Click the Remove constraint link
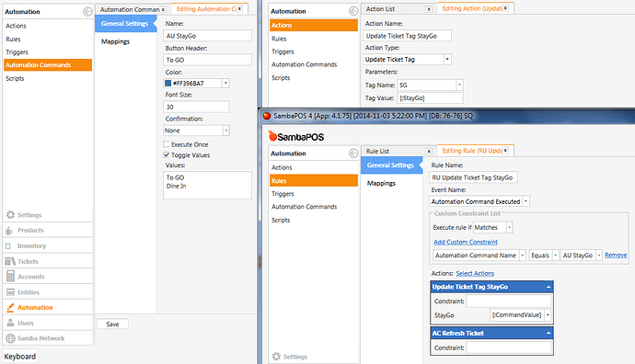The image size is (635, 364). [616, 255]
